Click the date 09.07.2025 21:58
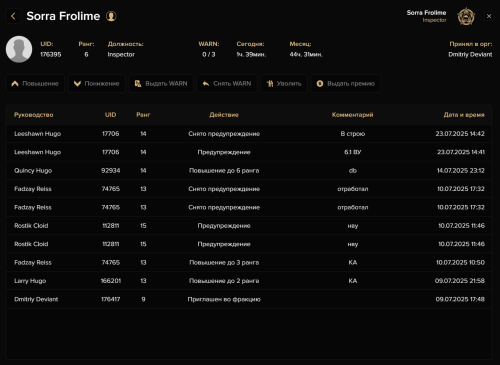 [x=460, y=281]
